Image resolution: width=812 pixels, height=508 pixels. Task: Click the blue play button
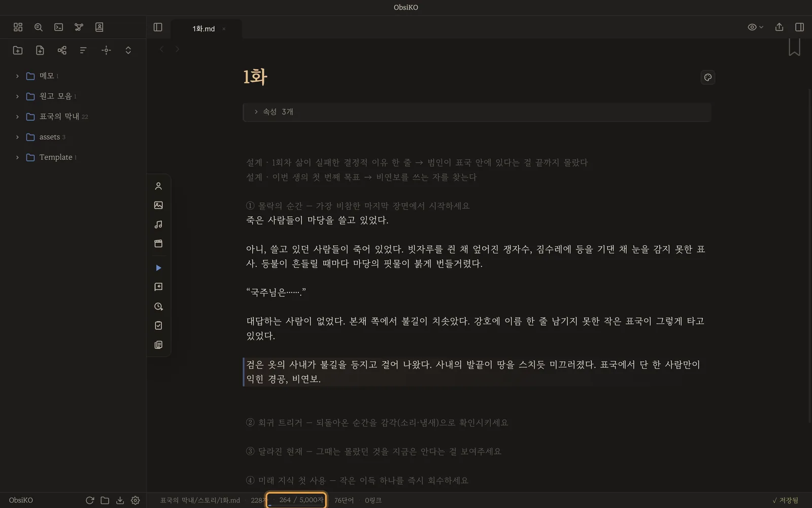tap(158, 268)
